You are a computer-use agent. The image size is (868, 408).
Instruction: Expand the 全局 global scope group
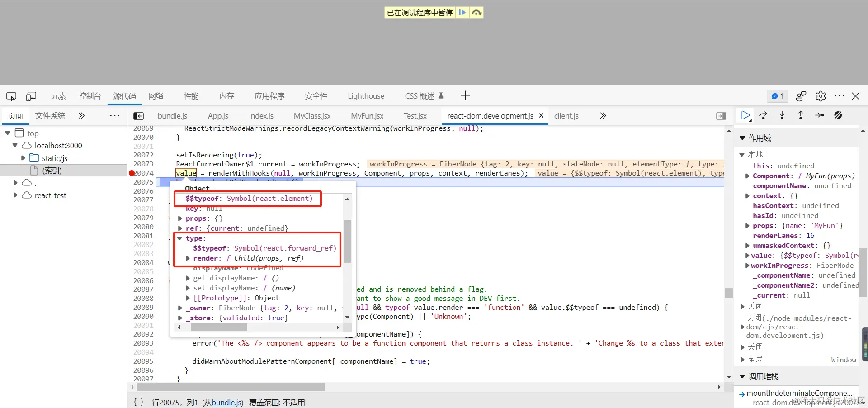tap(742, 360)
